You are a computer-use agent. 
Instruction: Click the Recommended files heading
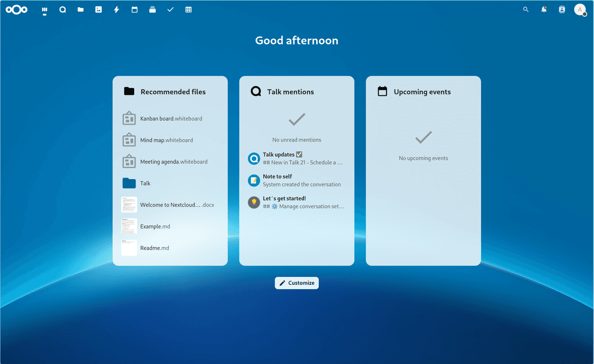pos(173,92)
